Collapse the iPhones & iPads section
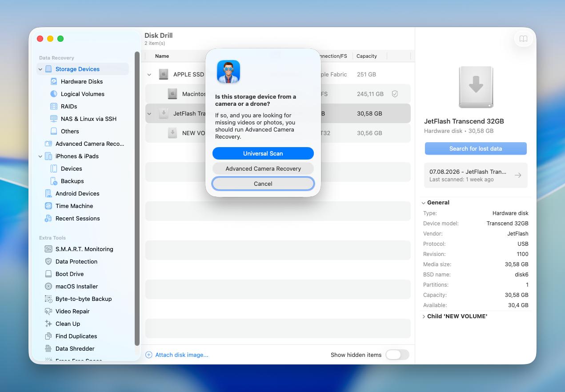The height and width of the screenshot is (392, 565). click(40, 156)
